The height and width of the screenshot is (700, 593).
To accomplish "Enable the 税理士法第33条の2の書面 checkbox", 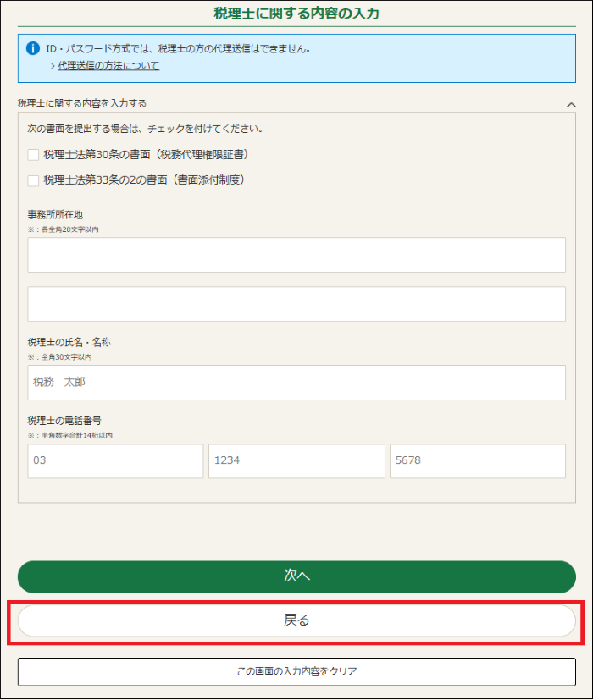I will (33, 180).
